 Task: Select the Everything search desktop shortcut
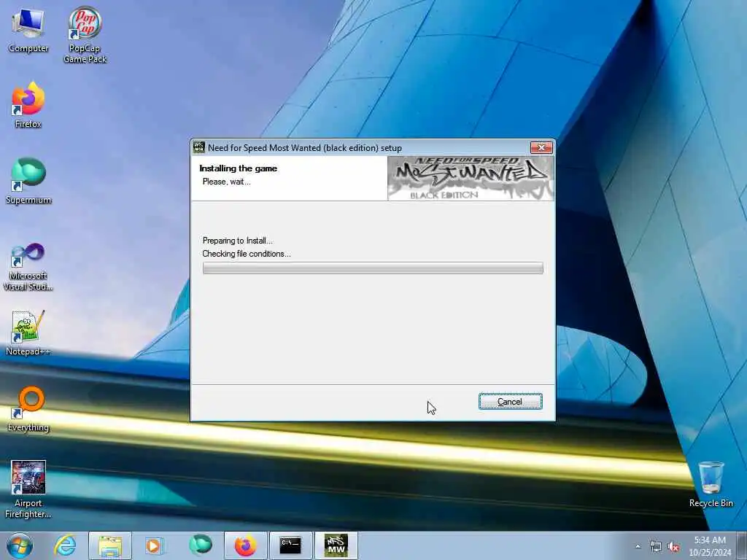[x=28, y=408]
